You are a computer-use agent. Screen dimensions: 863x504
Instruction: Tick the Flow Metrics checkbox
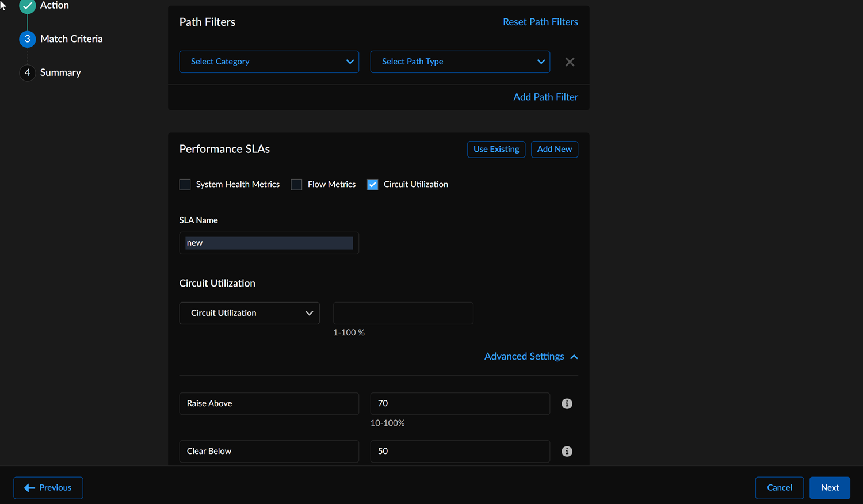(296, 185)
